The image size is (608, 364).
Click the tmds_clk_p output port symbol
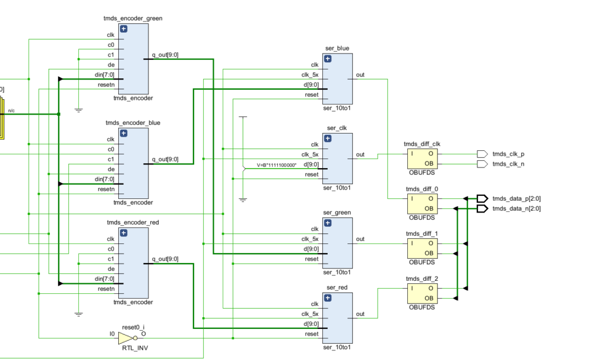point(482,154)
